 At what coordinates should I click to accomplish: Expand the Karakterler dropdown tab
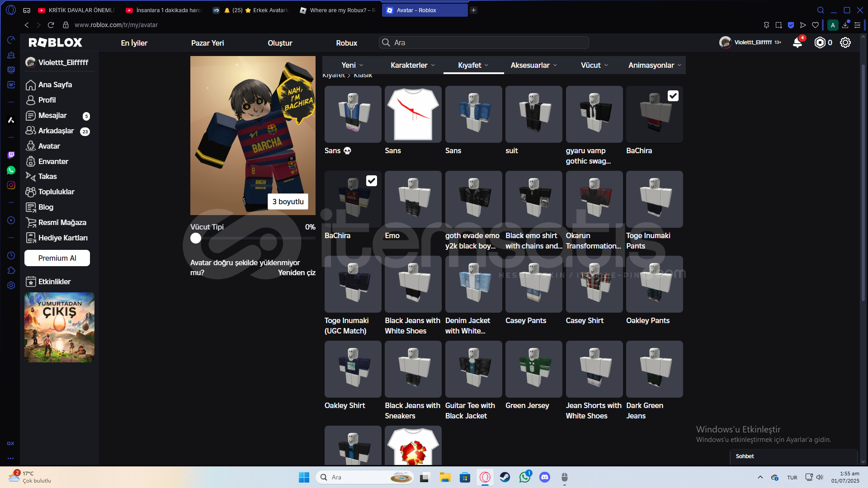[x=413, y=65]
